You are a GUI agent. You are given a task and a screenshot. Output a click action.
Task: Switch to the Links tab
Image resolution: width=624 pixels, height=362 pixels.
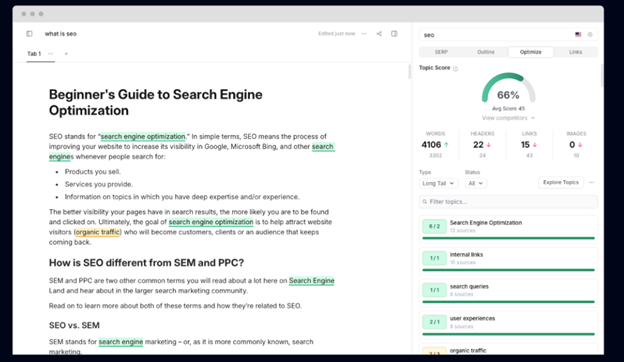click(575, 52)
